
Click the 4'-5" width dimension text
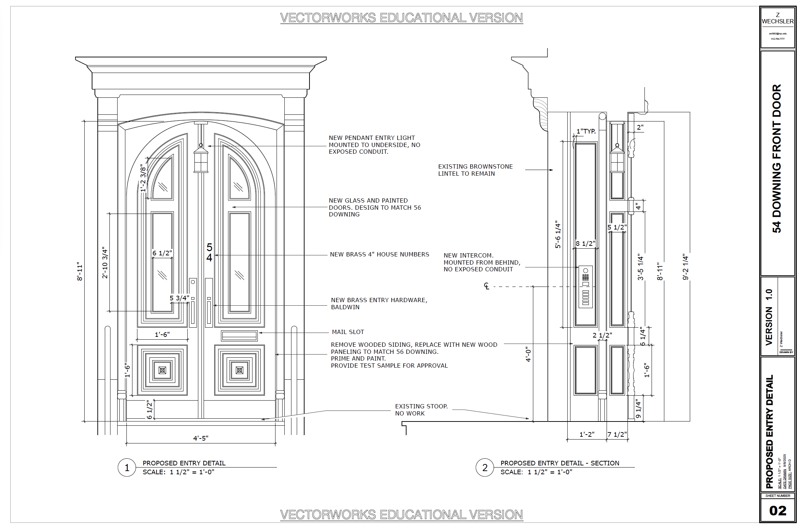coord(200,438)
